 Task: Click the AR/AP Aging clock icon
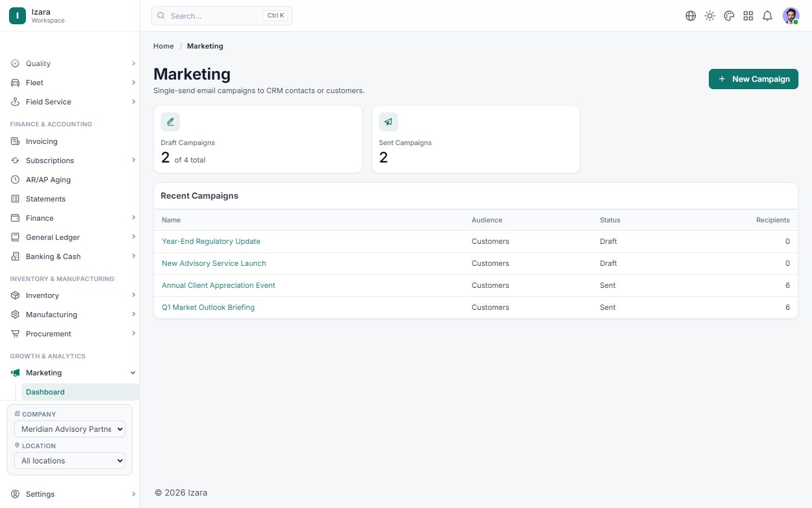coord(15,179)
